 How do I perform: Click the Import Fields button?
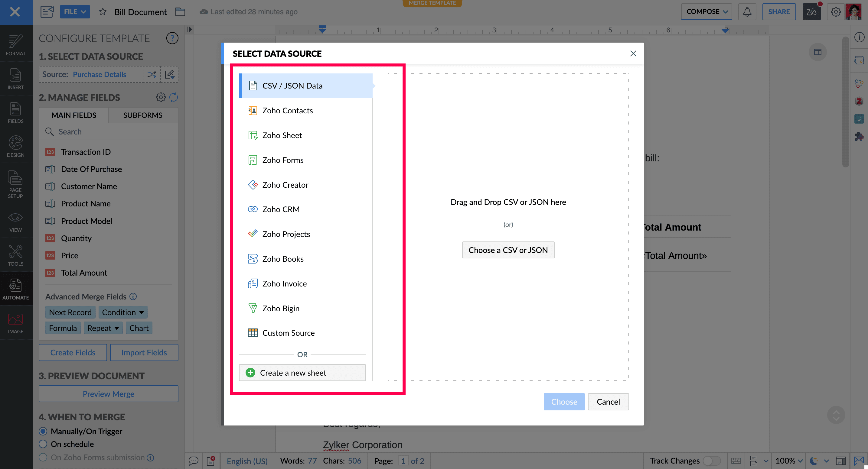(x=144, y=352)
